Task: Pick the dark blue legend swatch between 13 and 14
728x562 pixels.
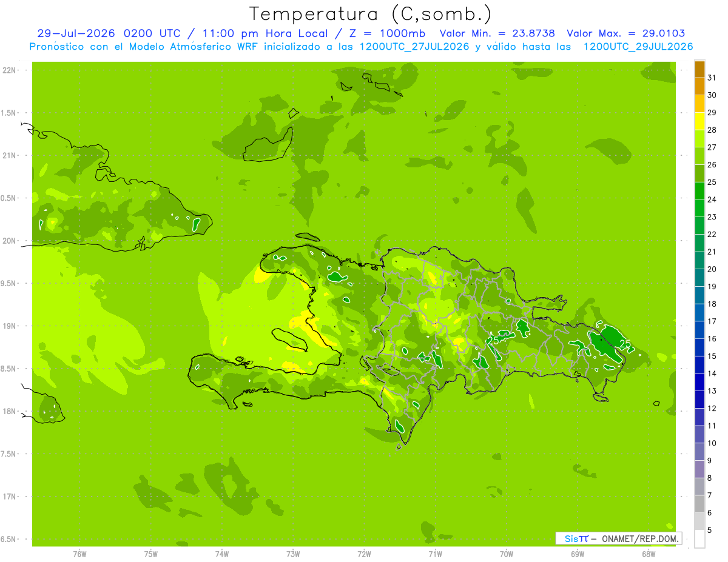Action: click(x=699, y=382)
